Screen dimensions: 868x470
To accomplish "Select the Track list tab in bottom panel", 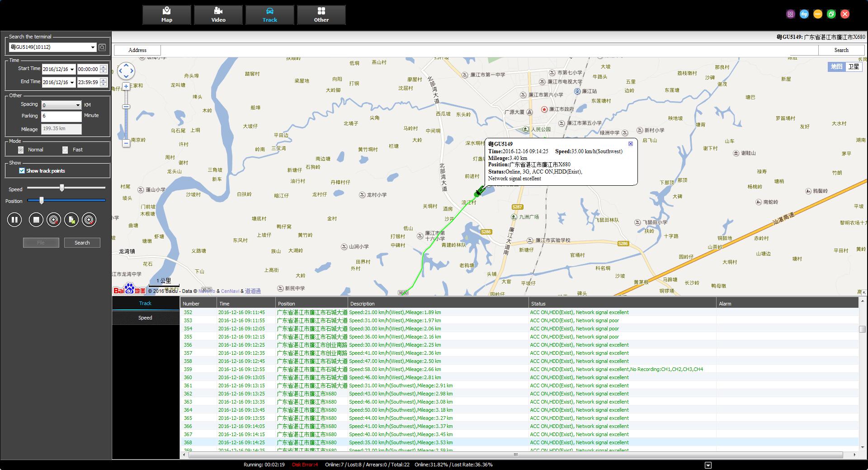I will [146, 304].
